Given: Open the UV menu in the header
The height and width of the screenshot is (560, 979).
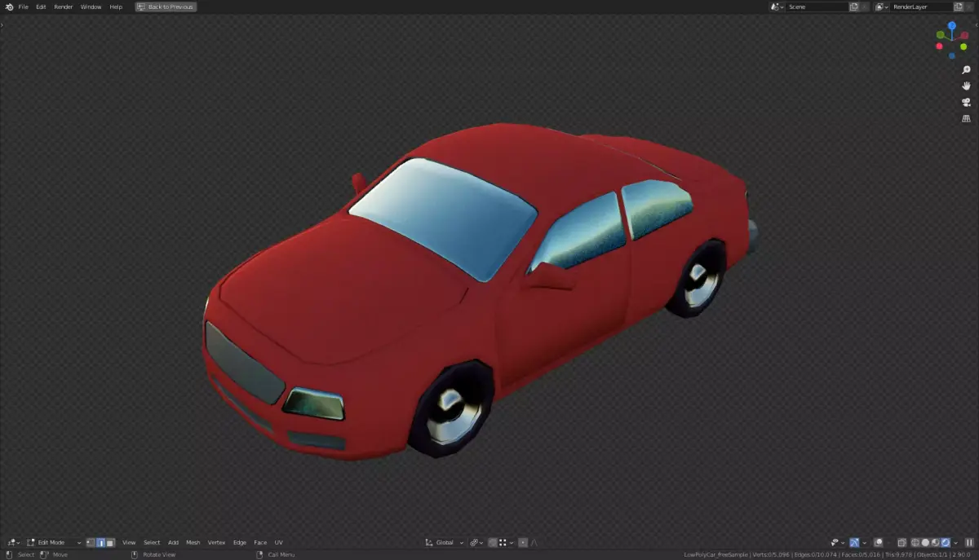Looking at the screenshot, I should tap(278, 542).
